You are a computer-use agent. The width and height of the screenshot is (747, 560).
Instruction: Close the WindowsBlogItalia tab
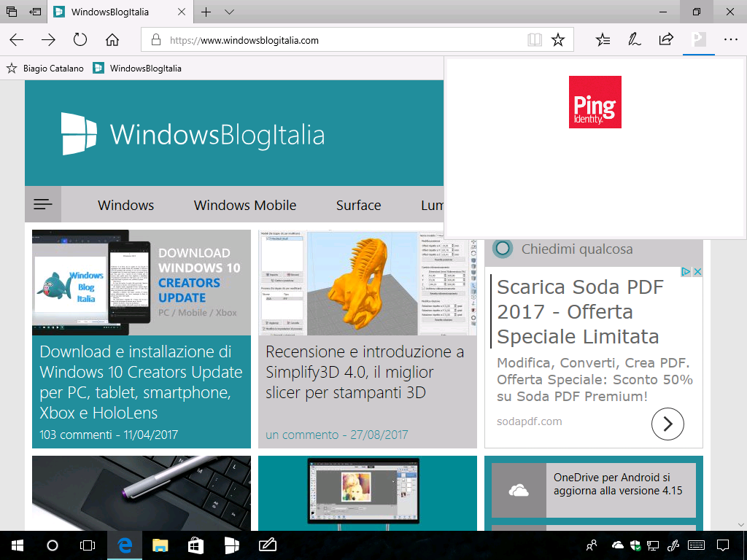point(182,12)
